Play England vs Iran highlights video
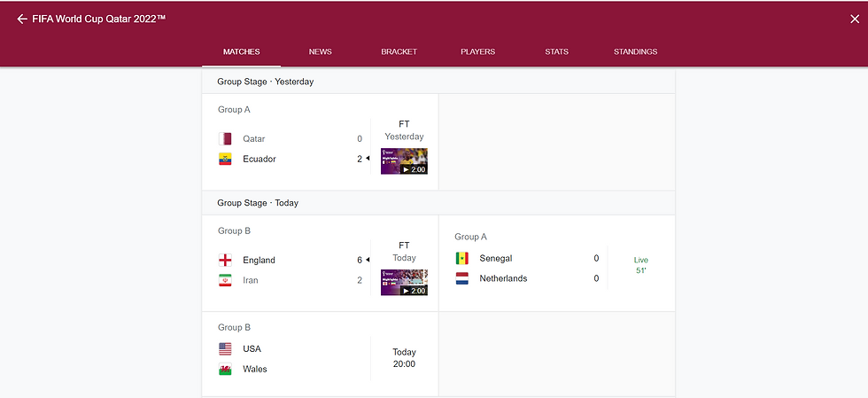This screenshot has width=868, height=398. point(404,282)
